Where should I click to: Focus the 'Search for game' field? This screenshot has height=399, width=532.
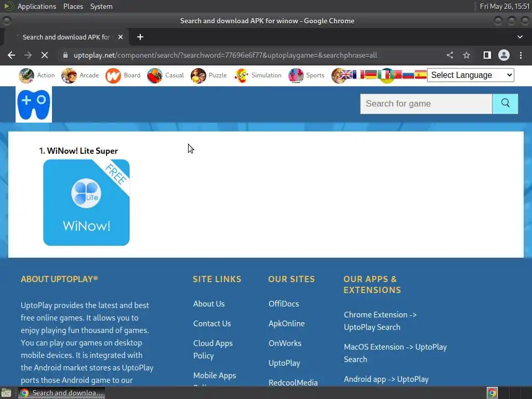pyautogui.click(x=426, y=103)
